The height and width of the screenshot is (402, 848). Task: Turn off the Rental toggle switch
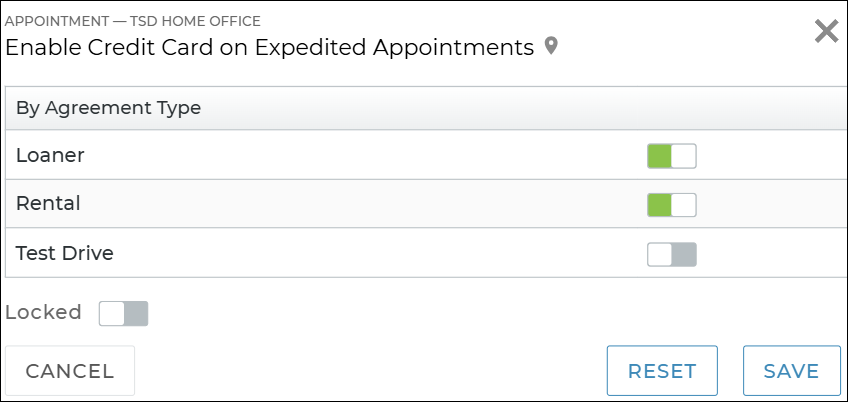pos(671,205)
